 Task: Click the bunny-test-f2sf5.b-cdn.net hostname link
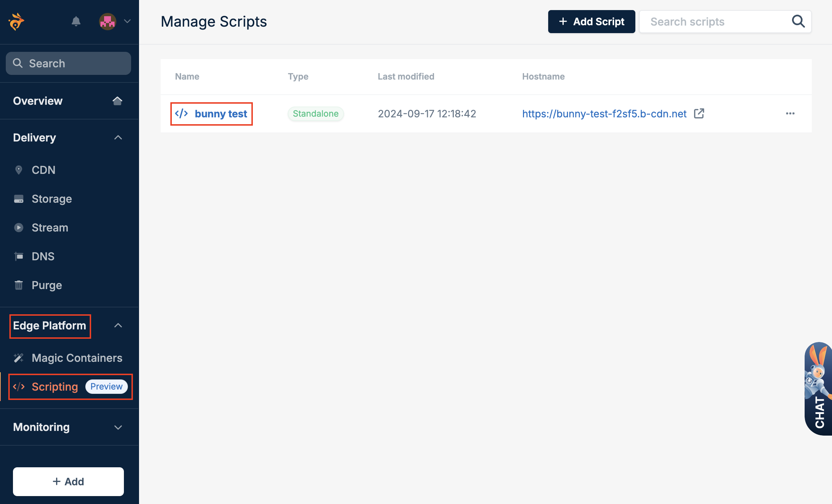[604, 114]
